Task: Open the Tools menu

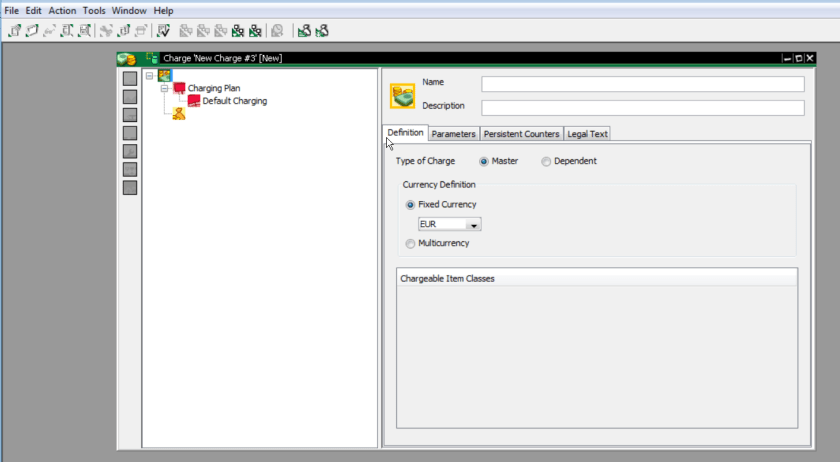Action: 94,11
